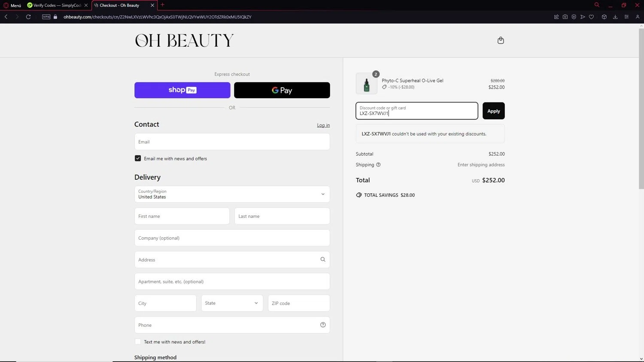The height and width of the screenshot is (362, 644).
Task: Click the discount tag icon beside -10%
Action: coord(384,87)
